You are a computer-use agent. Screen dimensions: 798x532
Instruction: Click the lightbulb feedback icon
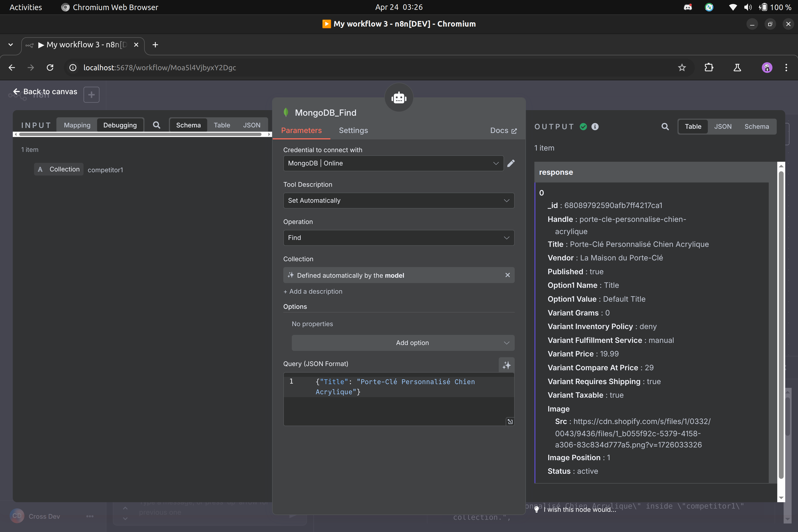537,509
